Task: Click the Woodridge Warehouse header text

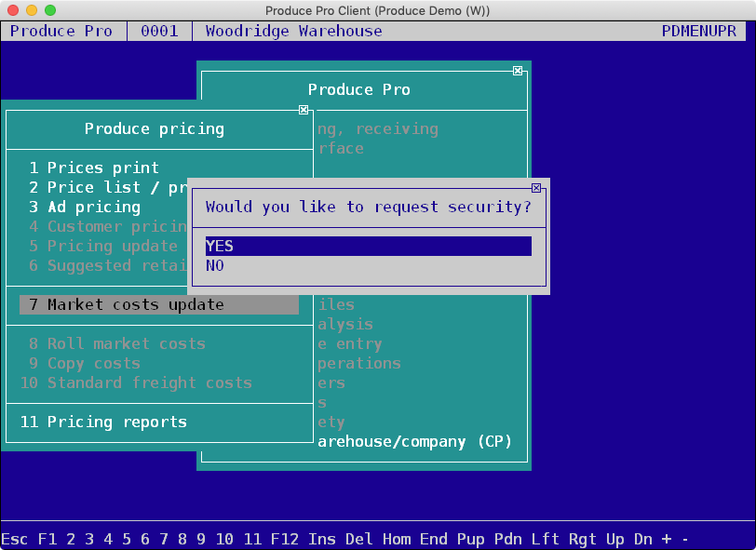Action: point(293,31)
